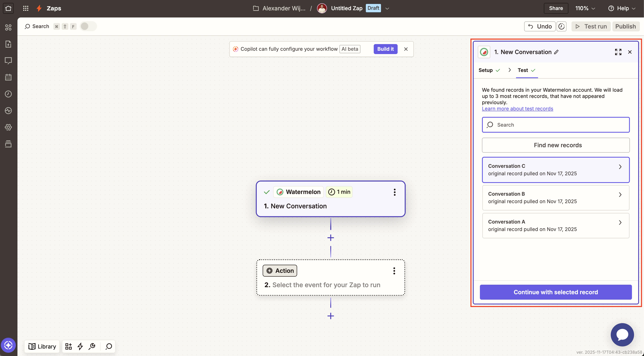The image size is (644, 356).
Task: Click the user avatar in header
Action: click(x=322, y=8)
